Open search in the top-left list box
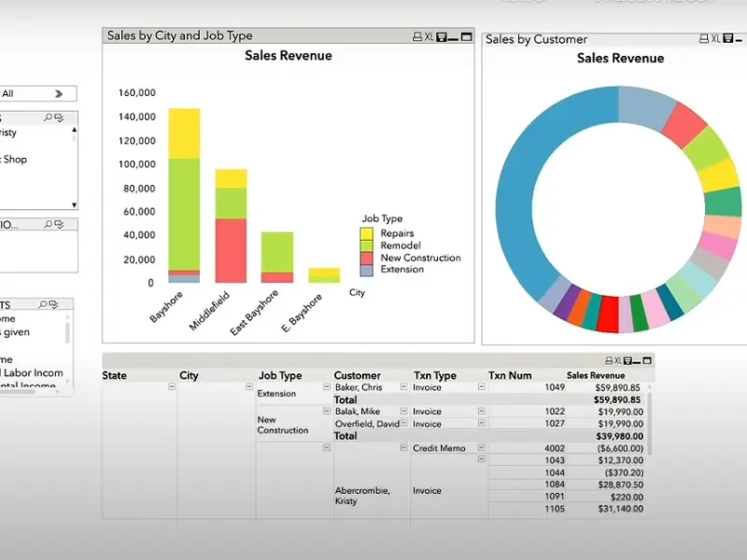Viewport: 747px width, 560px height. 49,119
